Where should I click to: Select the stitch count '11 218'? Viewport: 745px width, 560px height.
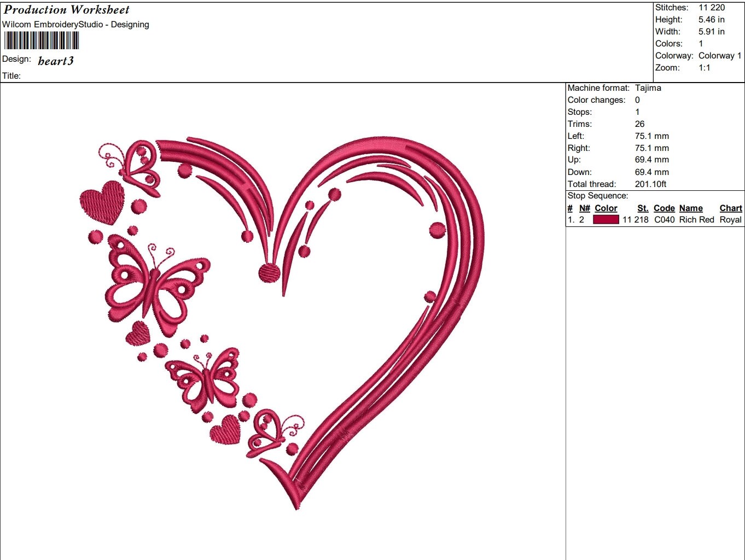tap(636, 220)
